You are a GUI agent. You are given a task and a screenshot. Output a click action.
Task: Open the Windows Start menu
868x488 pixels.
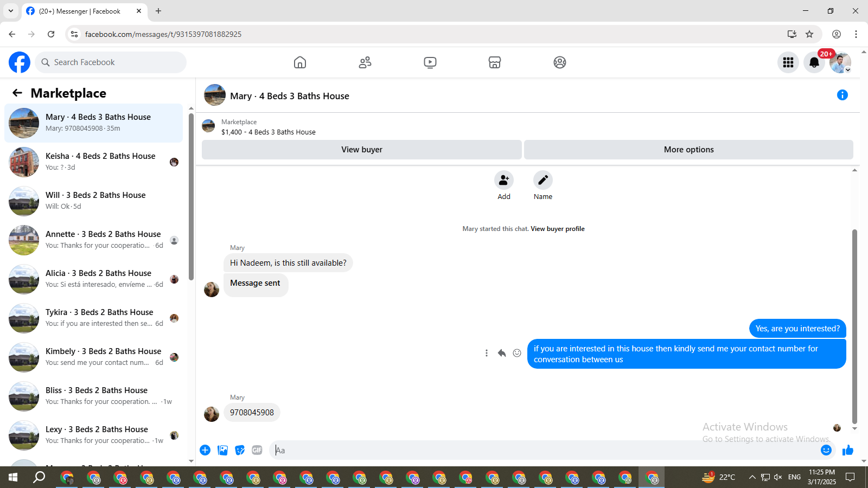tap(13, 477)
